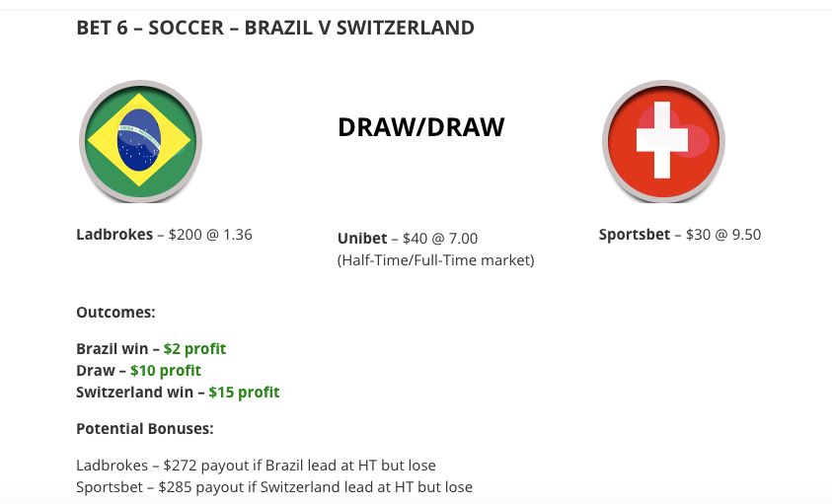Screen dimensions: 832x504
Task: Click the bold Ladbrokes bookmaker name
Action: [x=114, y=235]
